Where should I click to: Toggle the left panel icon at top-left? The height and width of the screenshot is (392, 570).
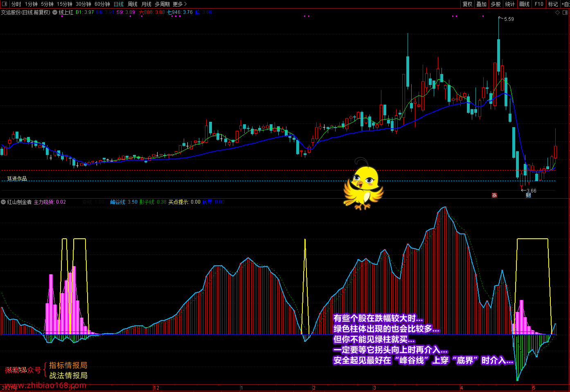tap(5, 4)
